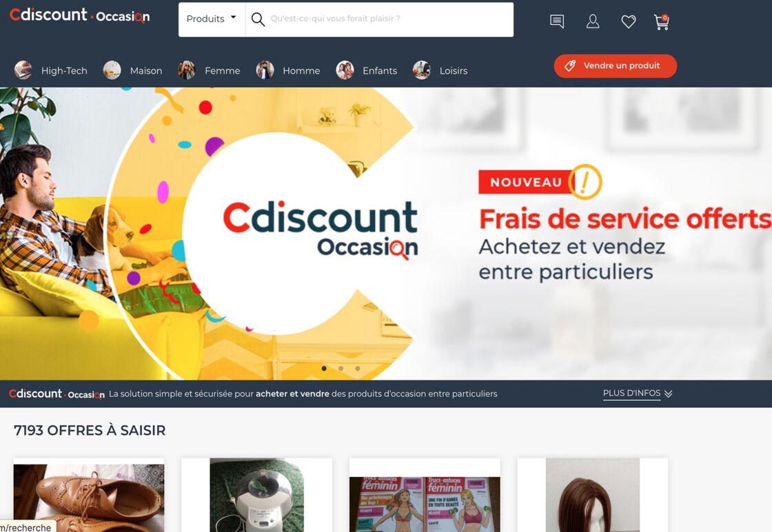Open the brown leather shoes listing thumbnail
The image size is (772, 532).
89,497
